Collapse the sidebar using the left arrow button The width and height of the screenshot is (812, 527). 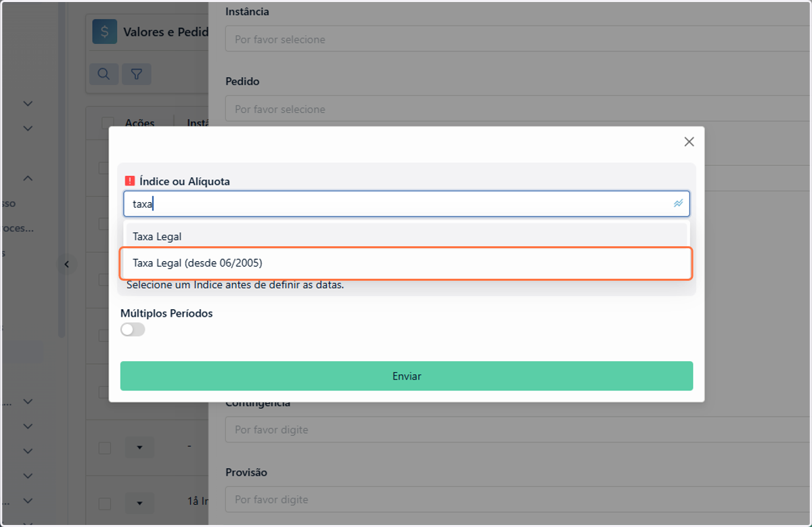[66, 265]
